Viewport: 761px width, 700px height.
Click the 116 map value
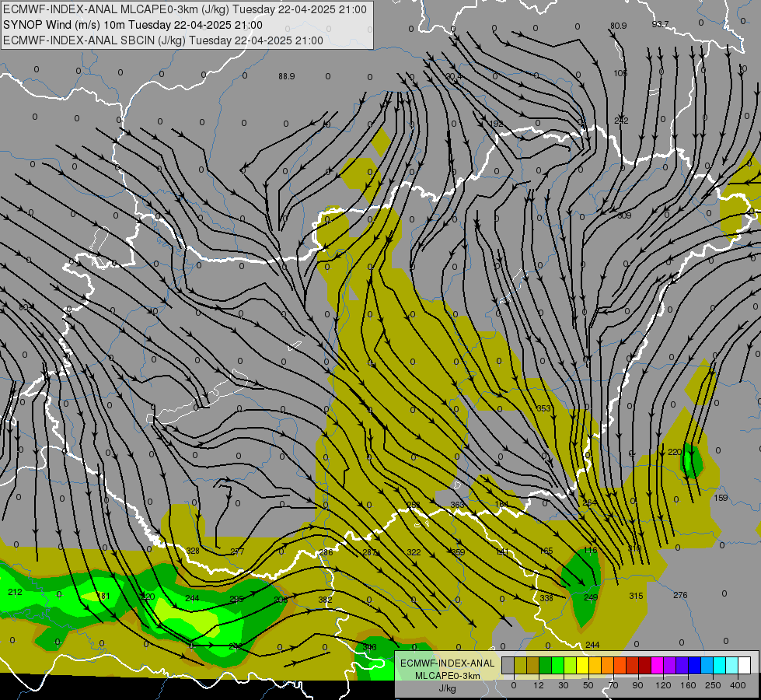(x=590, y=550)
